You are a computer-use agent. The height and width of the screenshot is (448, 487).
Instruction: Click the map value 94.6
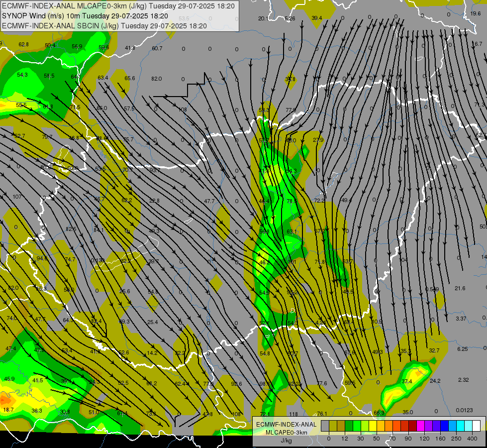click(x=42, y=258)
